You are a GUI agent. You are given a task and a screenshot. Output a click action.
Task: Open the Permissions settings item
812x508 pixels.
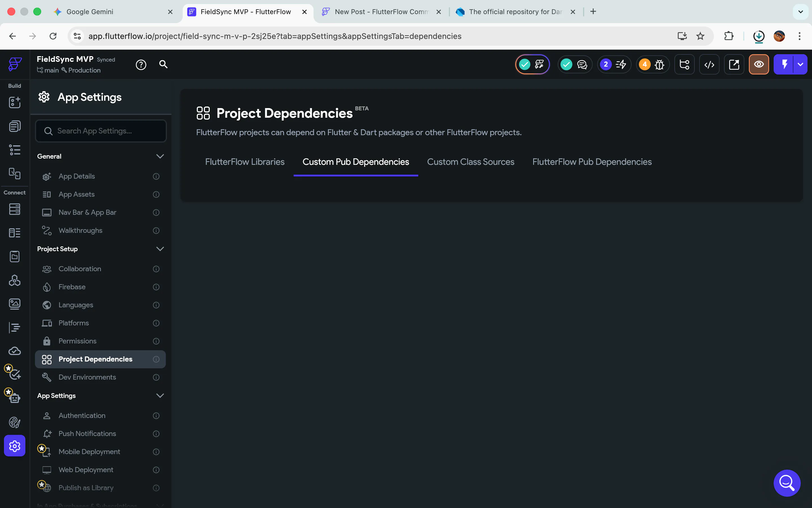100,341
